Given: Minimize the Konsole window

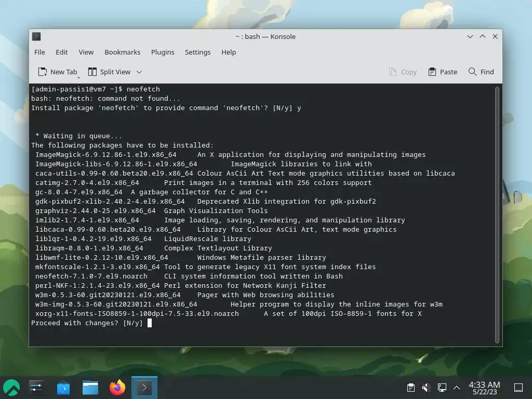Looking at the screenshot, I should click(x=470, y=36).
